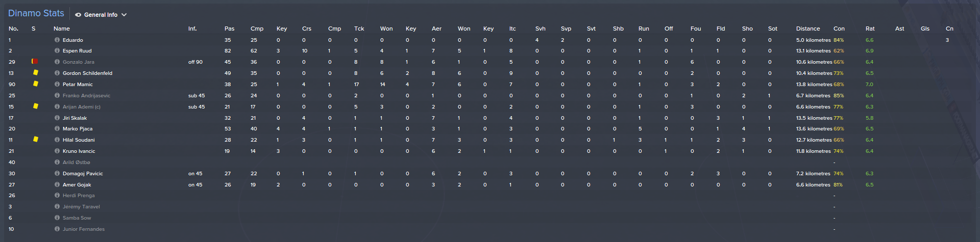
Task: Click the Dinamo Stats title
Action: (x=36, y=13)
